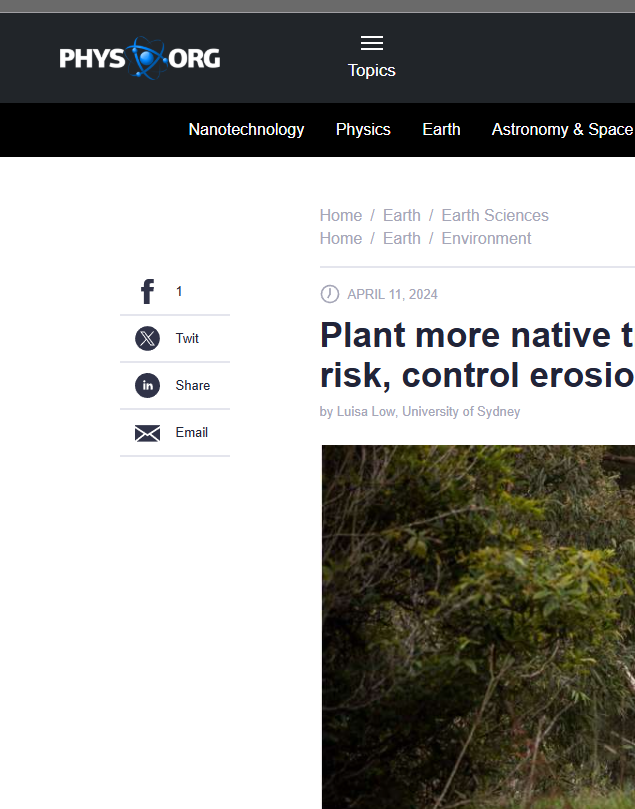Open the Nanotechnology section
This screenshot has width=635, height=809.
pyautogui.click(x=246, y=130)
